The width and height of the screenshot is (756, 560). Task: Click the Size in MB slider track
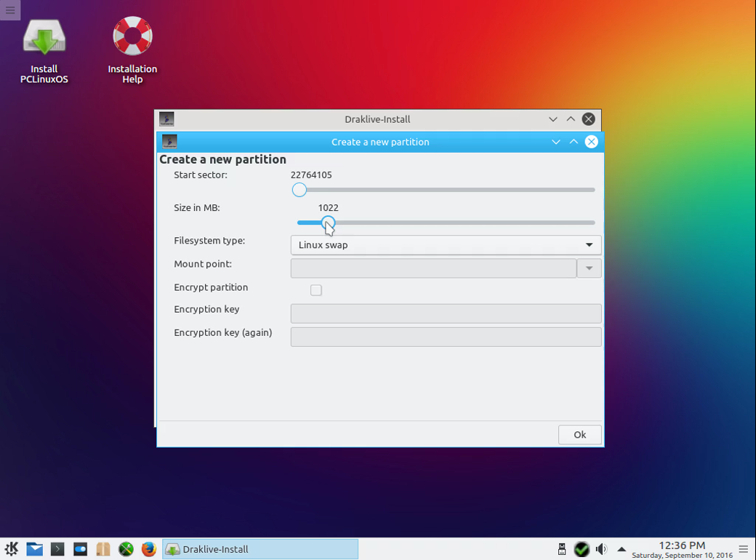tap(446, 223)
